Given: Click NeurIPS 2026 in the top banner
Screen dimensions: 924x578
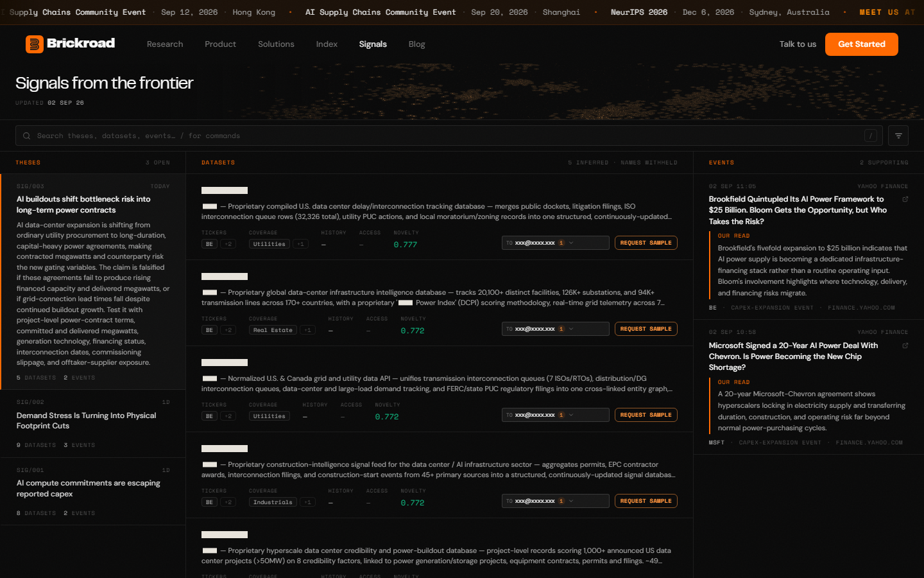Looking at the screenshot, I should click(639, 12).
